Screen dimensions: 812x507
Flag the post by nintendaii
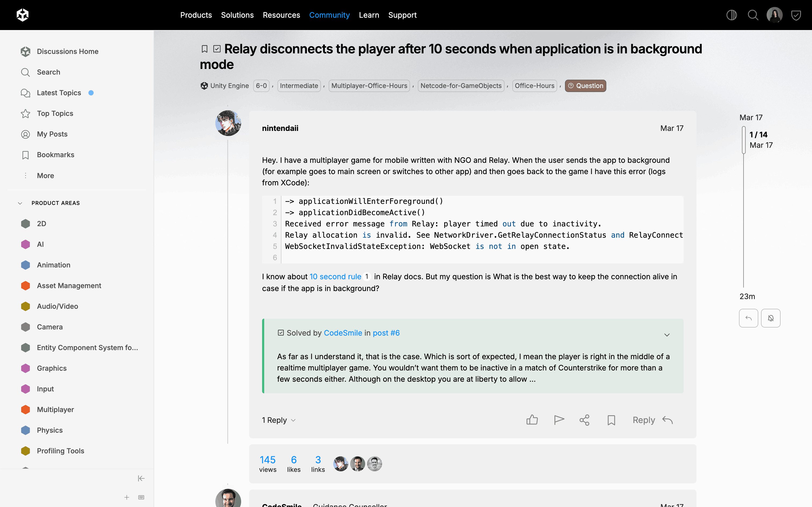[x=559, y=420]
